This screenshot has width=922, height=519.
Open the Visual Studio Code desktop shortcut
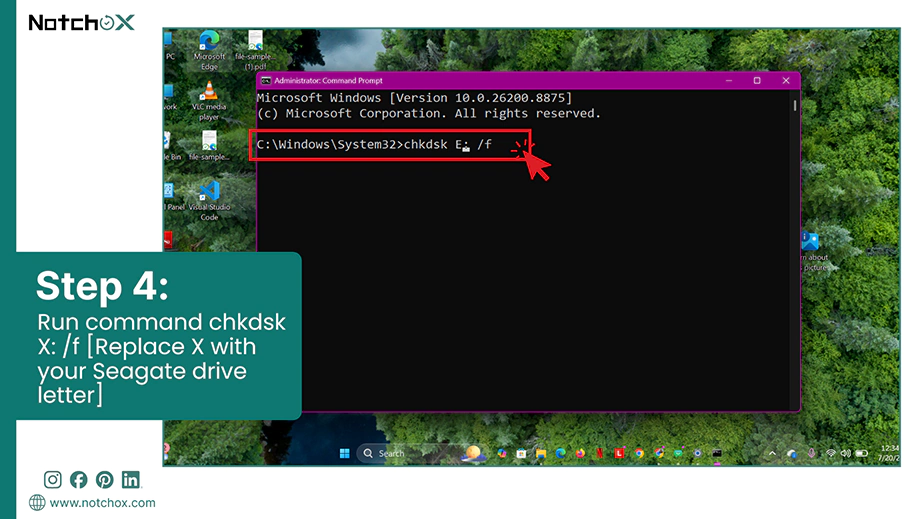(x=209, y=200)
